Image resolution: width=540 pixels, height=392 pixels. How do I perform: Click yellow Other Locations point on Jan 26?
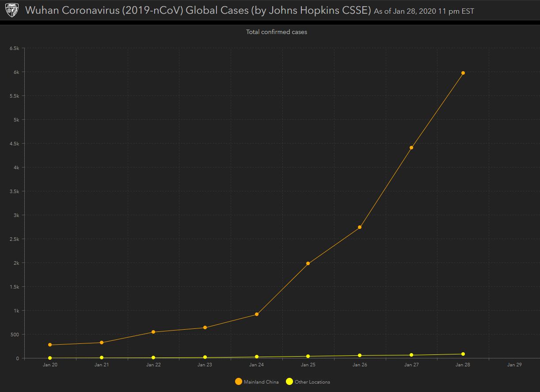pos(360,355)
